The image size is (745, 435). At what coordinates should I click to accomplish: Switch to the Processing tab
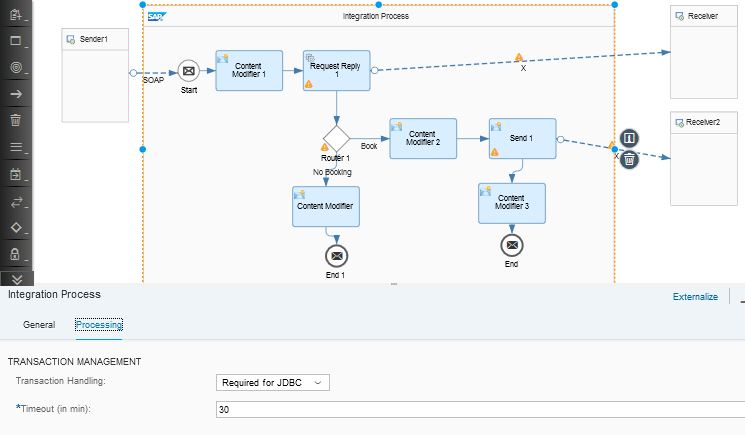pos(99,325)
